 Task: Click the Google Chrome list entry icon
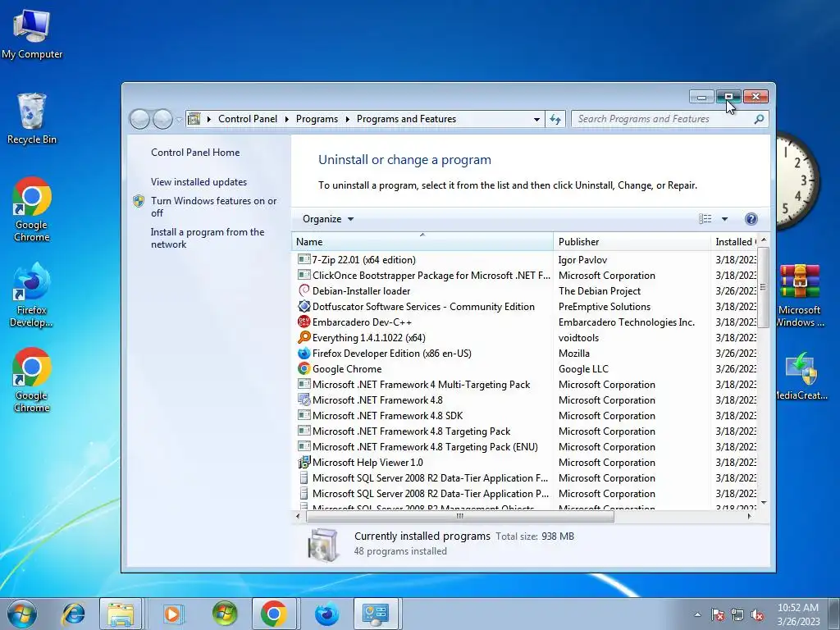(x=304, y=368)
